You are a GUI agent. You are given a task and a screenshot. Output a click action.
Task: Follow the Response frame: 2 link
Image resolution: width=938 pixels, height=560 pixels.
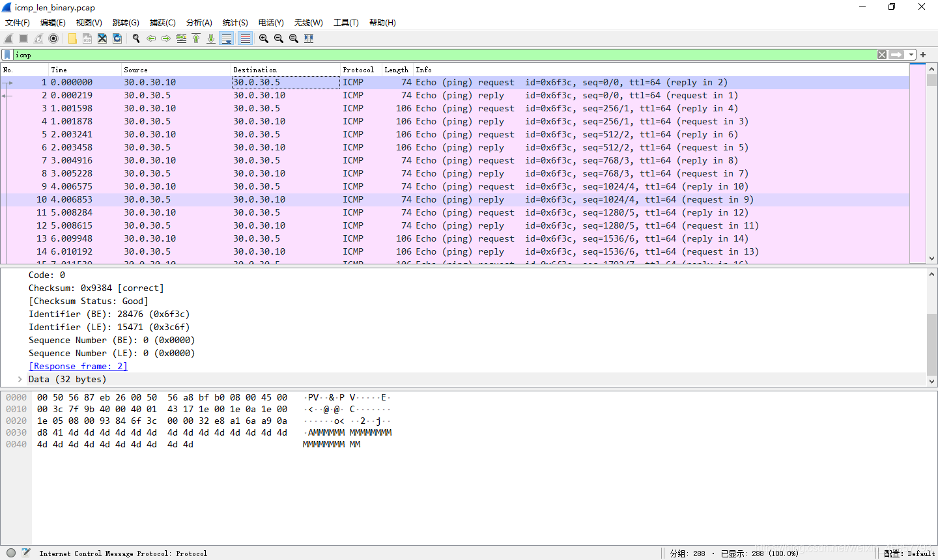pyautogui.click(x=78, y=366)
